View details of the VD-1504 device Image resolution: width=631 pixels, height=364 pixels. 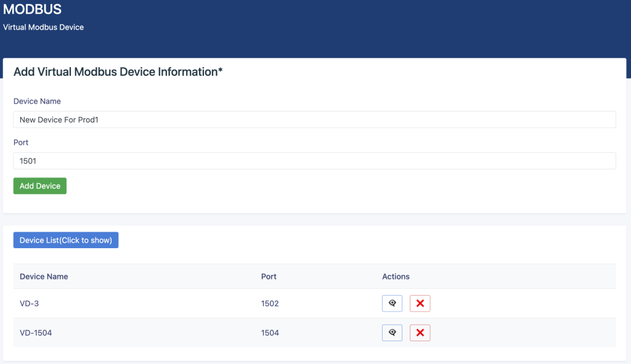[392, 333]
